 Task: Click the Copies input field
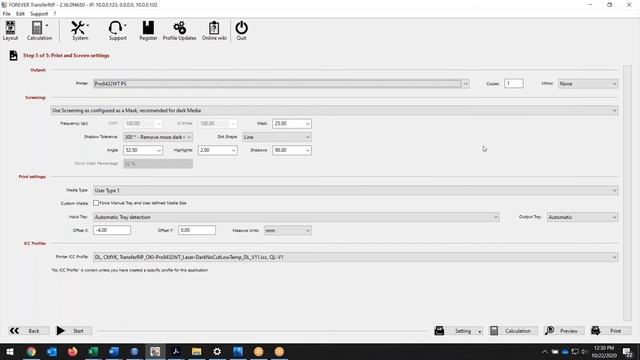pos(513,84)
